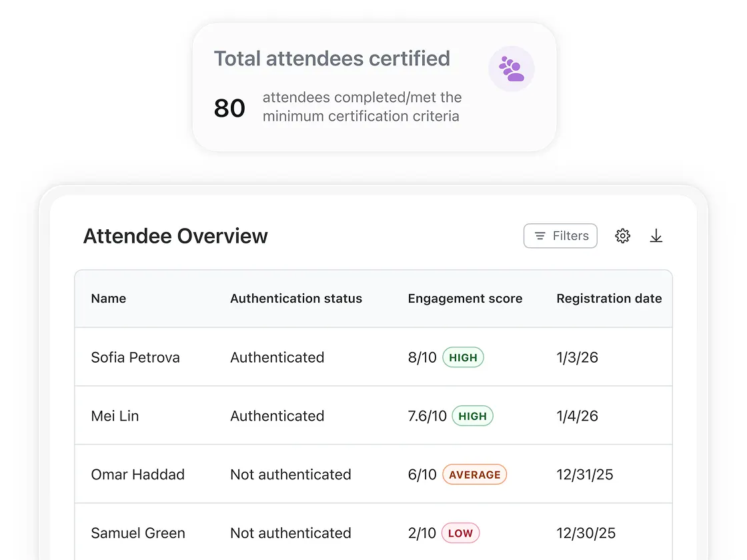Click Omar Haddad's Not authenticated status
This screenshot has width=747, height=560.
pos(291,475)
